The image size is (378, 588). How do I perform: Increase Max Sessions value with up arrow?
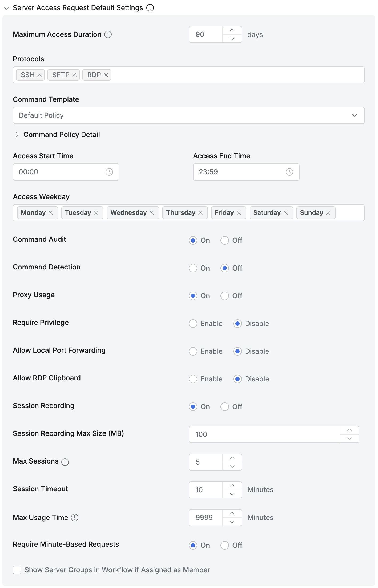[232, 458]
